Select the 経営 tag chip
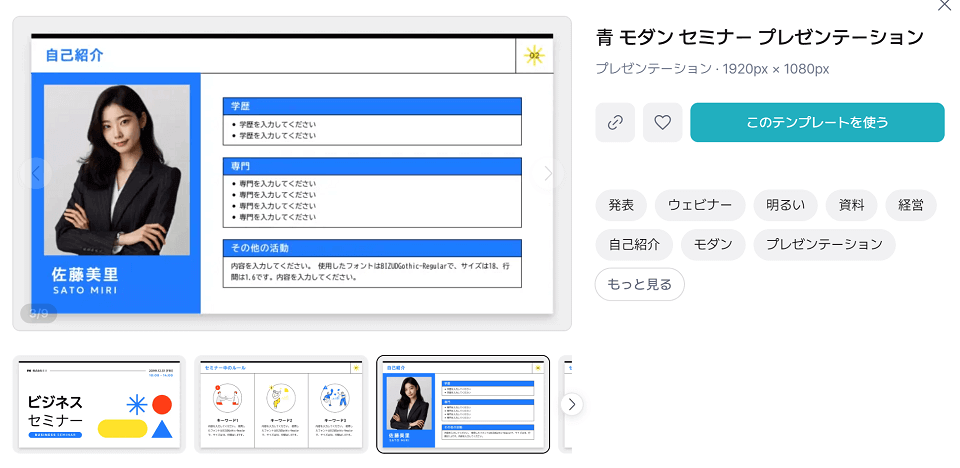 tap(910, 205)
